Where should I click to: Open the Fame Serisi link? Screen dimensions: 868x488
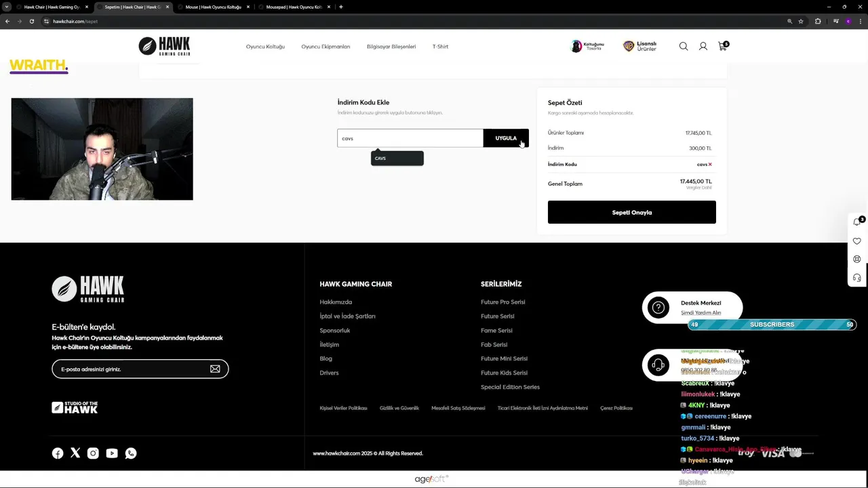tap(496, 331)
